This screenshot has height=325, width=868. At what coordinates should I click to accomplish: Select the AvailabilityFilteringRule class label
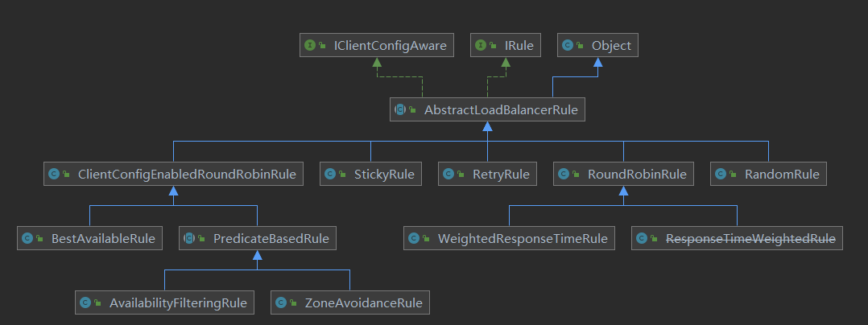click(x=176, y=302)
